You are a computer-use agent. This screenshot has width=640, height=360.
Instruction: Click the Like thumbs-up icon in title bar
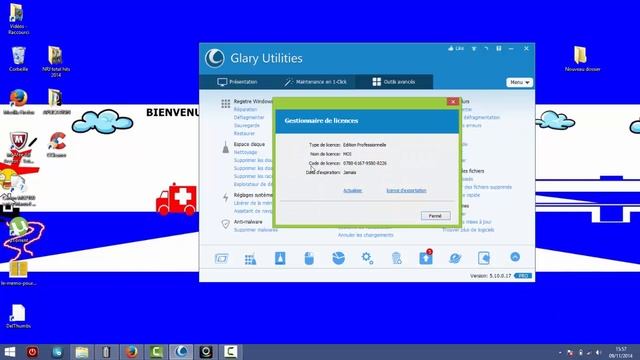(451, 49)
